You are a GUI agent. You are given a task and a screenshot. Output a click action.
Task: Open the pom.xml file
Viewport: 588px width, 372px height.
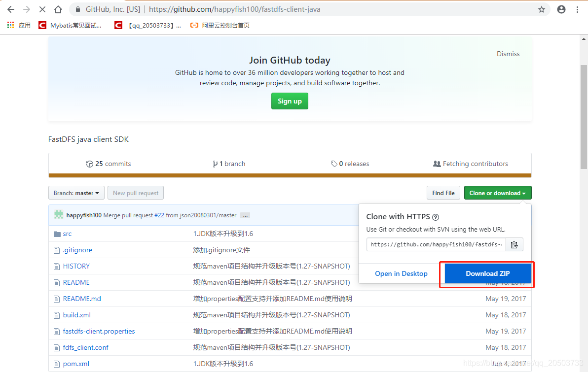[x=76, y=364]
